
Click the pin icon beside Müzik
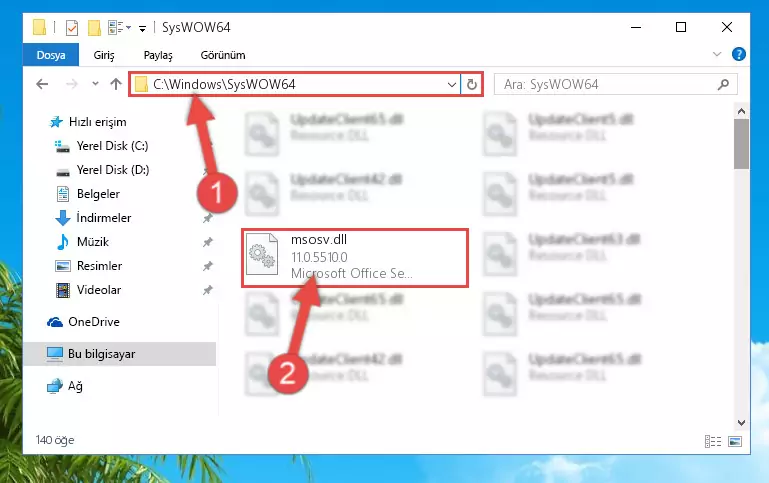tap(207, 242)
